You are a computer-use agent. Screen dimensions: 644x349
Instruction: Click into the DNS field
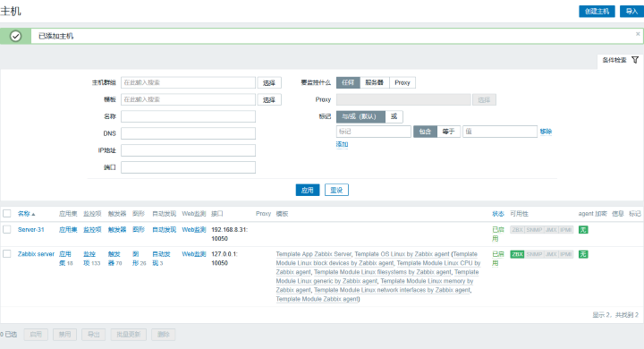188,133
